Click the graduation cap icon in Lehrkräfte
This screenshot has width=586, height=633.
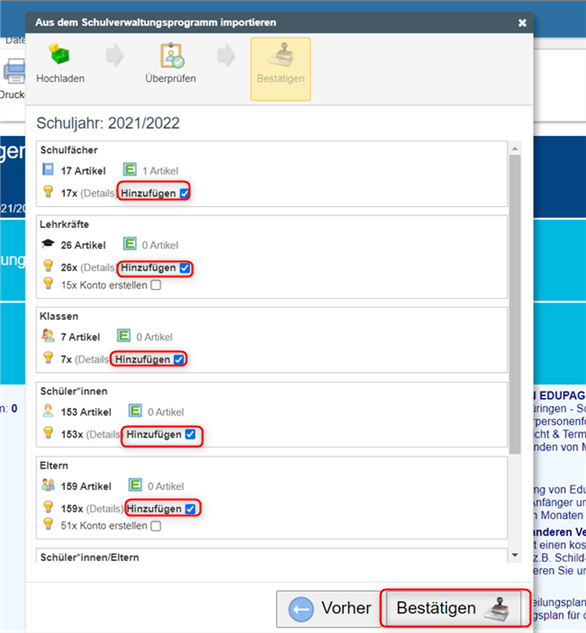coord(48,243)
